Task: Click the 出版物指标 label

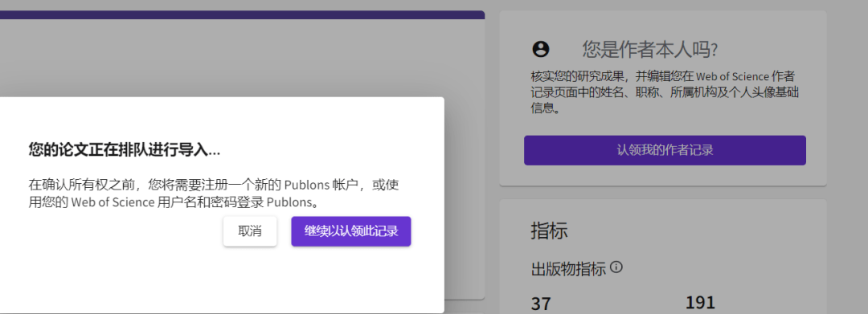Action: (568, 269)
